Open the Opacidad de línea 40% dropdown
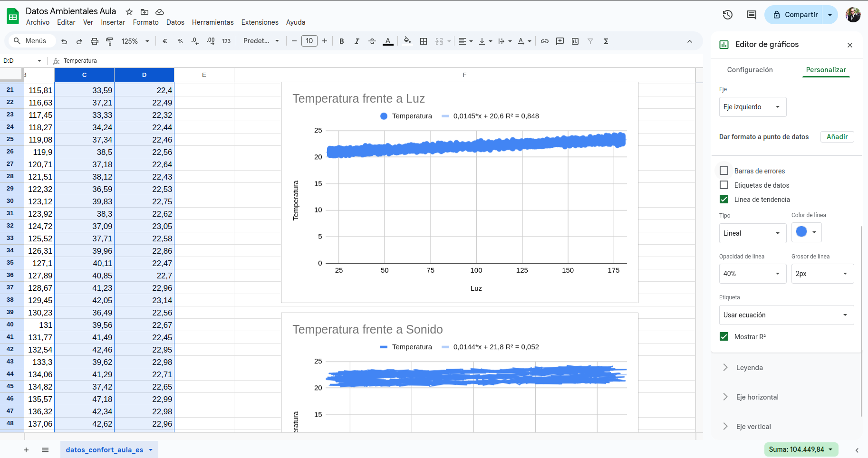This screenshot has width=868, height=458. point(752,274)
